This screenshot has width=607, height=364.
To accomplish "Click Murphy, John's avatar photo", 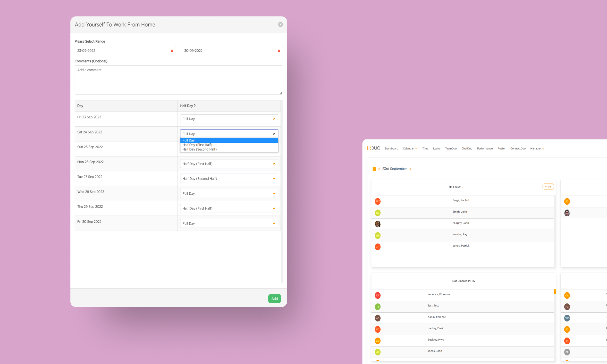I will 378,224.
